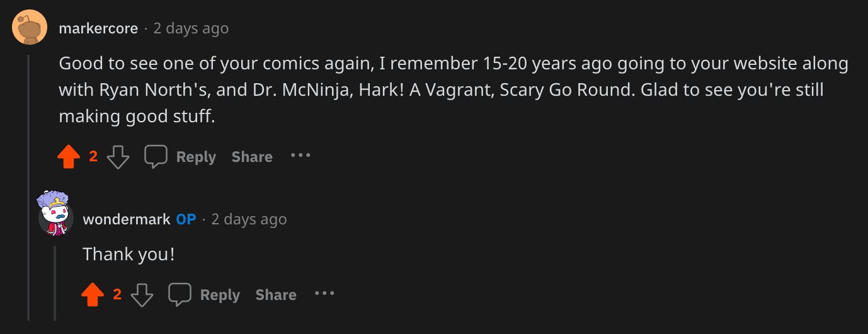Viewport: 868px width, 334px height.
Task: Open wondermark's "2 days ago" timestamp permalink
Action: [x=249, y=219]
